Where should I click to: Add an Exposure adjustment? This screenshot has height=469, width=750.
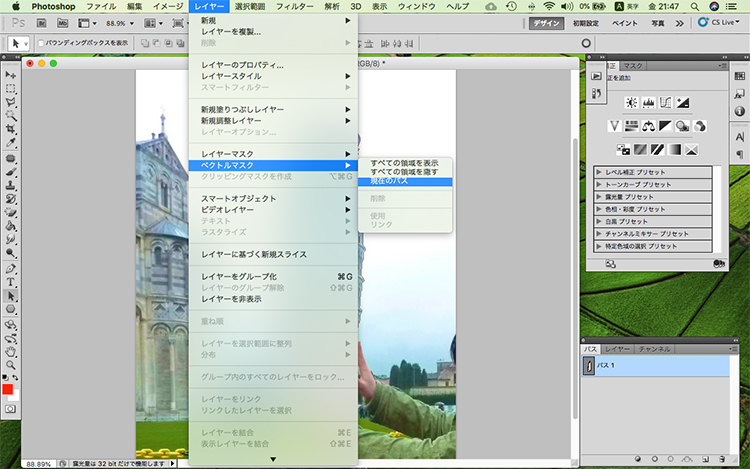(683, 102)
